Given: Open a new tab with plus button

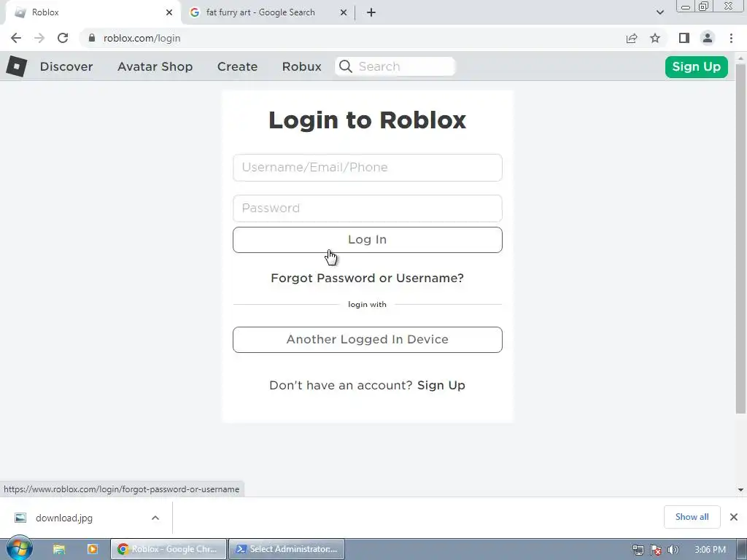Looking at the screenshot, I should coord(371,12).
